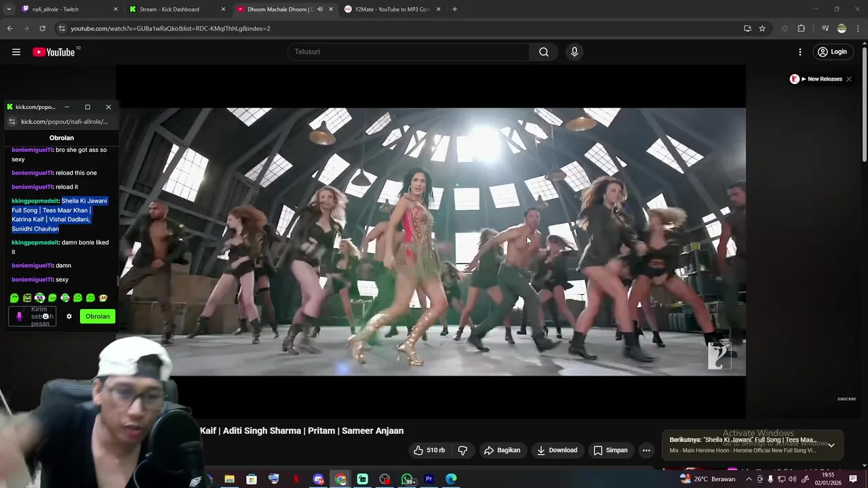Open weather widget 26°C Berawan
Screen dimensions: 868x488
(707, 479)
